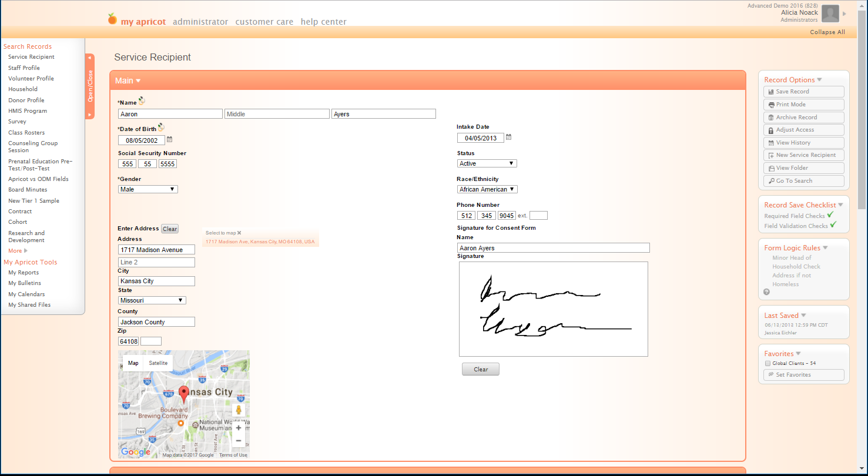This screenshot has width=868, height=476.
Task: Zoom out on the map
Action: (239, 441)
